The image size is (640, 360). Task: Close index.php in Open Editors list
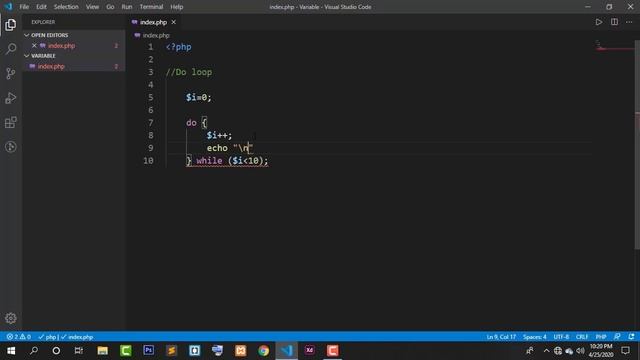click(x=34, y=46)
